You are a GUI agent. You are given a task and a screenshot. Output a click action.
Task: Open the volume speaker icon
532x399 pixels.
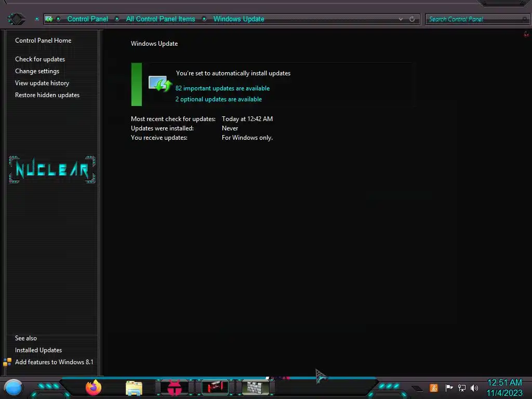coord(474,388)
